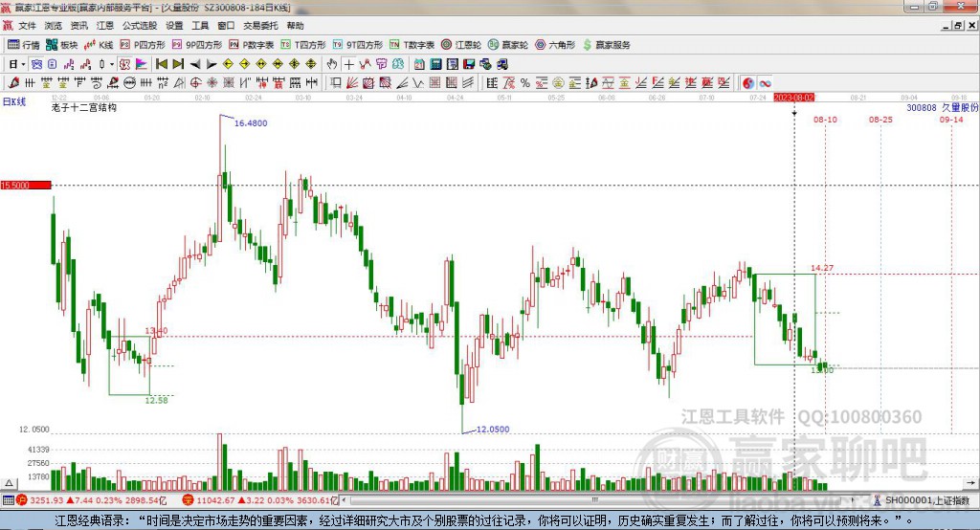The height and width of the screenshot is (530, 980).
Task: Click the 板块 toolbar button
Action: click(62, 45)
